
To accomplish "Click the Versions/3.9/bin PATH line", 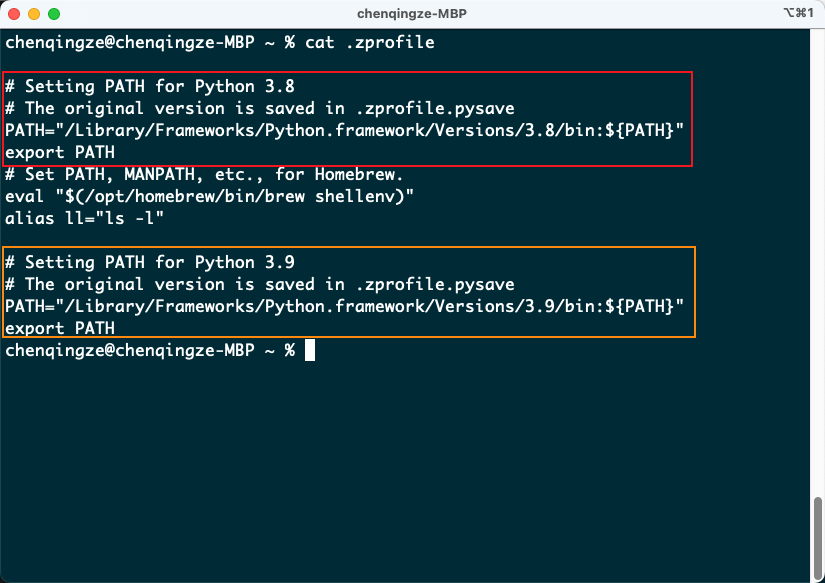I will [x=345, y=306].
